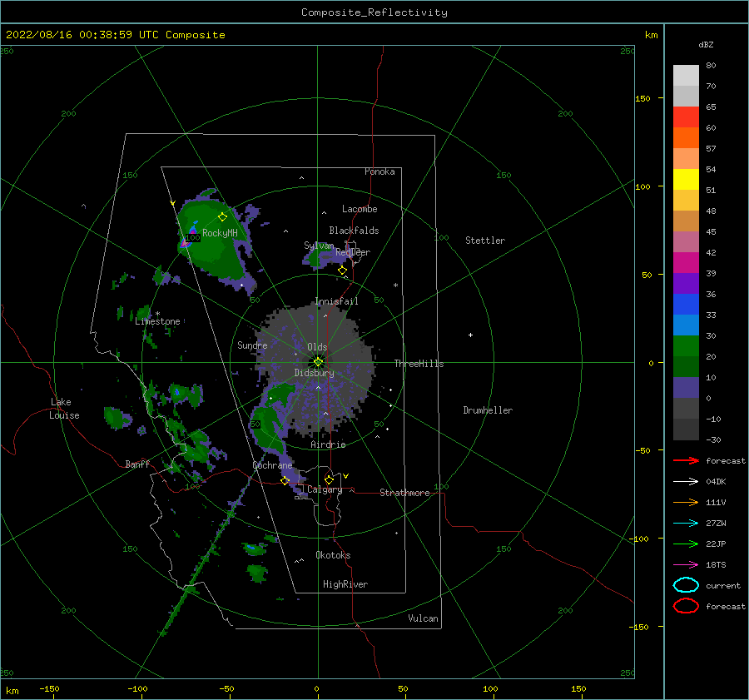
Task: Click the white plus marker near Drumheller
Action: (470, 335)
